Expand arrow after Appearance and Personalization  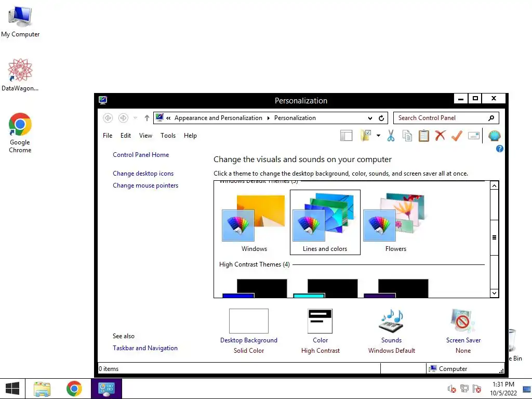point(269,118)
